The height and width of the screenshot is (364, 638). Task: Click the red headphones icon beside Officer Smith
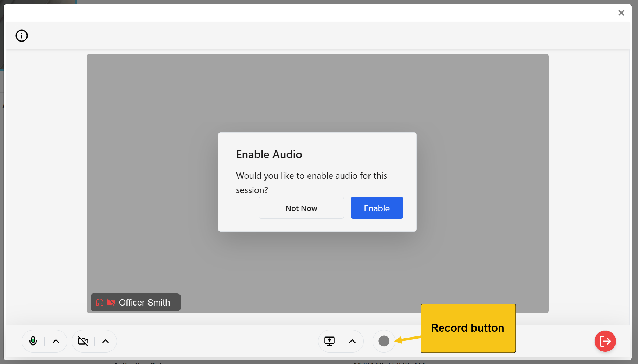[100, 302]
